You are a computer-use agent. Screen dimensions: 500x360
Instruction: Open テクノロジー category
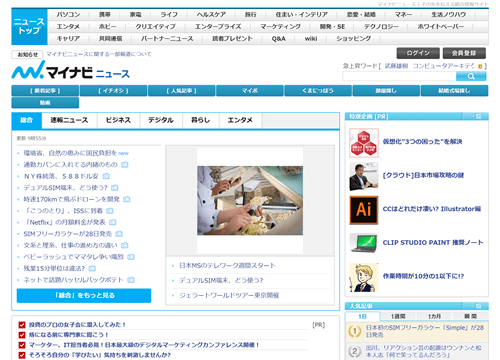381,27
